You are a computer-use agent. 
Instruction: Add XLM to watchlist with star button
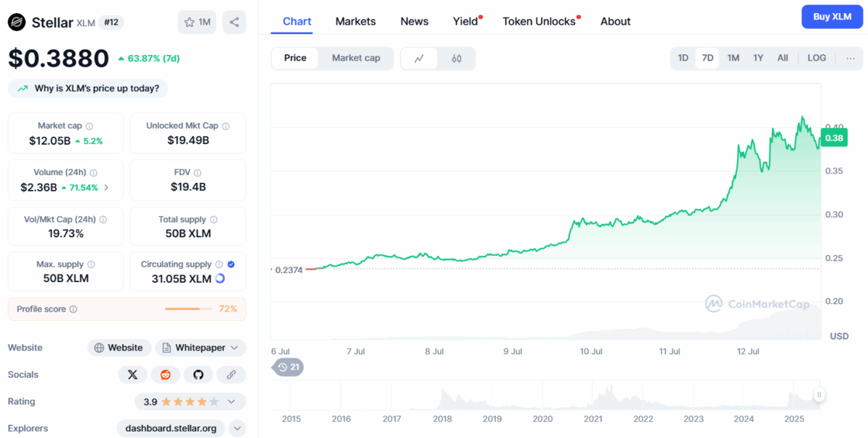pyautogui.click(x=197, y=22)
